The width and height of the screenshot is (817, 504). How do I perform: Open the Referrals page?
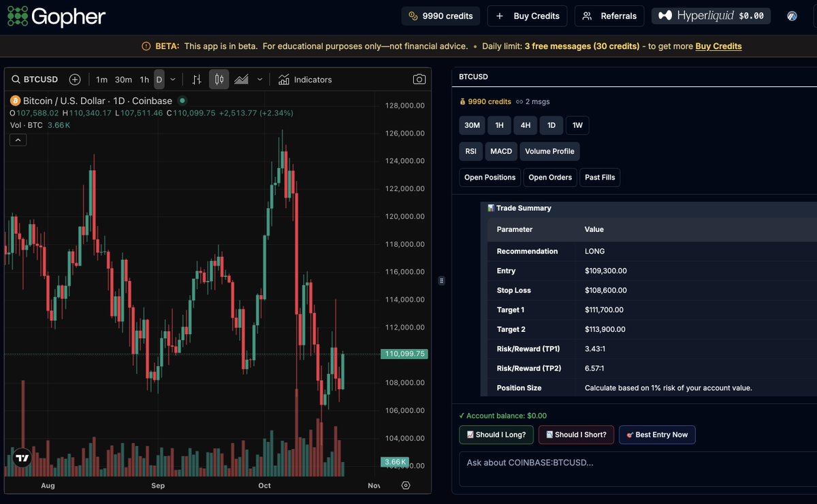[x=610, y=16]
